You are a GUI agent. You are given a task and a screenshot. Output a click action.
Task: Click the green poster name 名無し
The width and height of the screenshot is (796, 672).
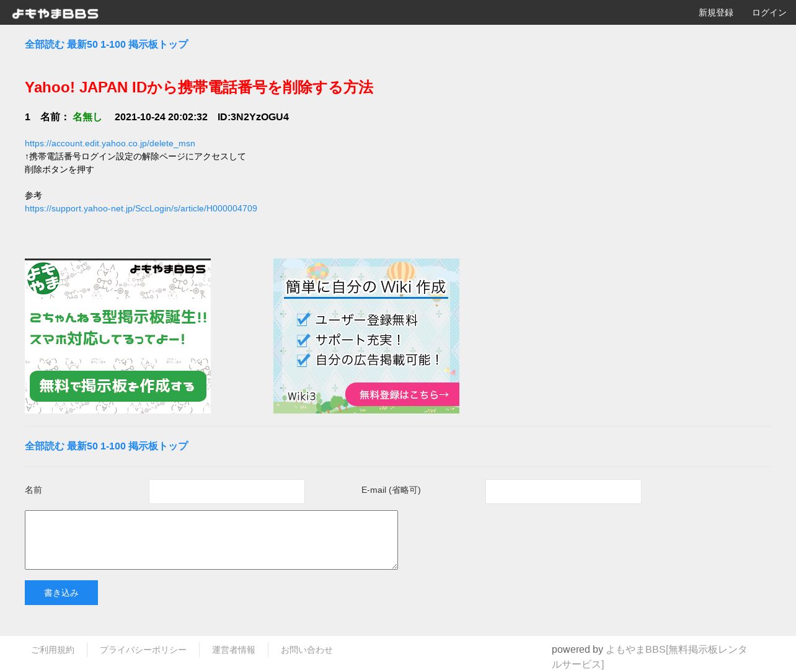point(87,117)
